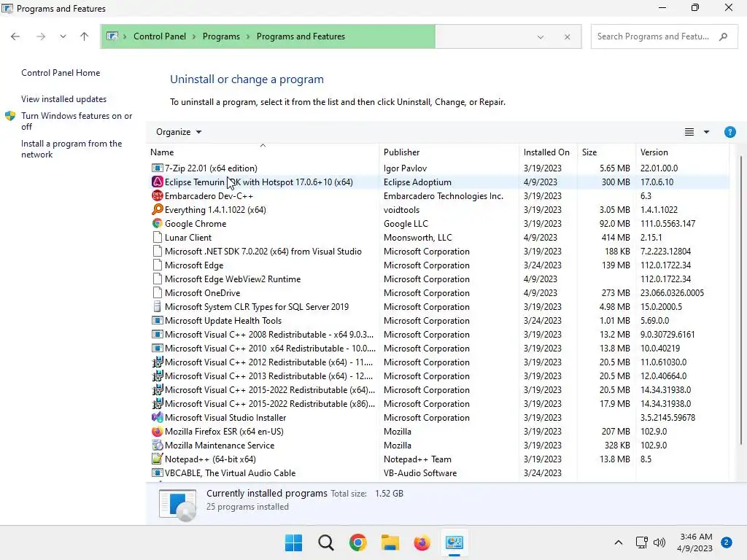The width and height of the screenshot is (747, 560).
Task: Go back with the left arrow
Action: (15, 36)
